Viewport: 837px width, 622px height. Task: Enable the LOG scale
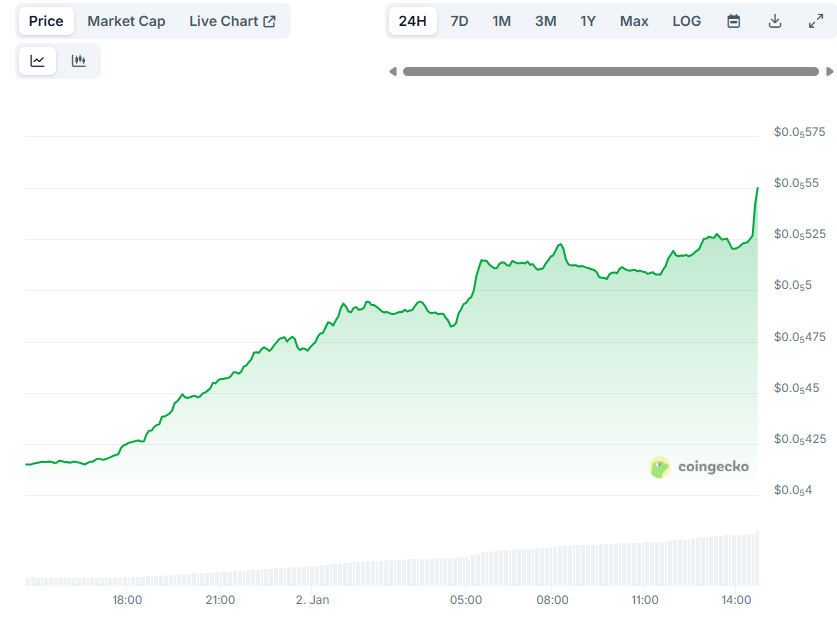click(x=686, y=20)
